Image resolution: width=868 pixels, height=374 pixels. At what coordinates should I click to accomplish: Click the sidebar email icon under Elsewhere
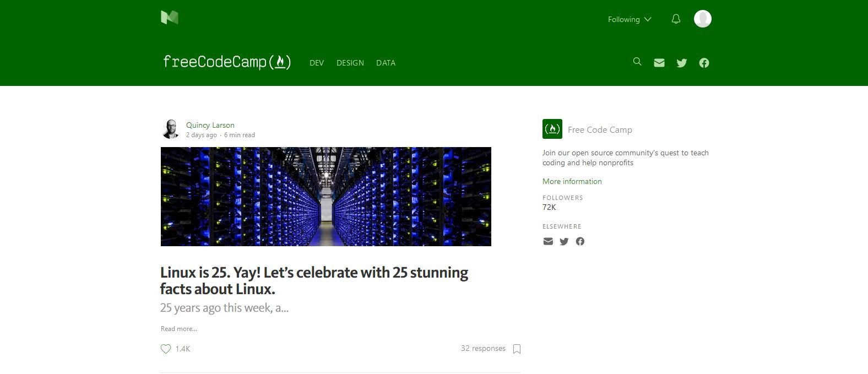coord(548,241)
